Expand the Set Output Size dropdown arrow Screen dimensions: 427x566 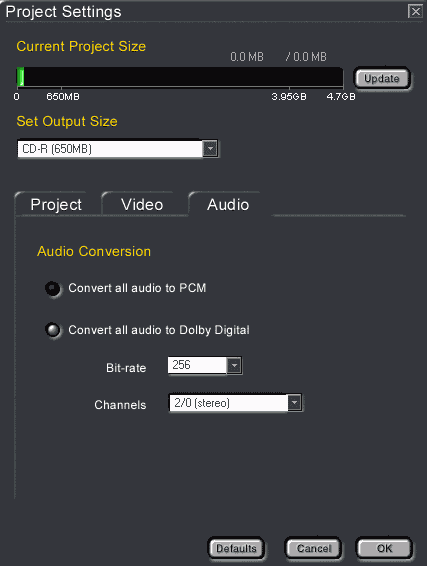(210, 148)
